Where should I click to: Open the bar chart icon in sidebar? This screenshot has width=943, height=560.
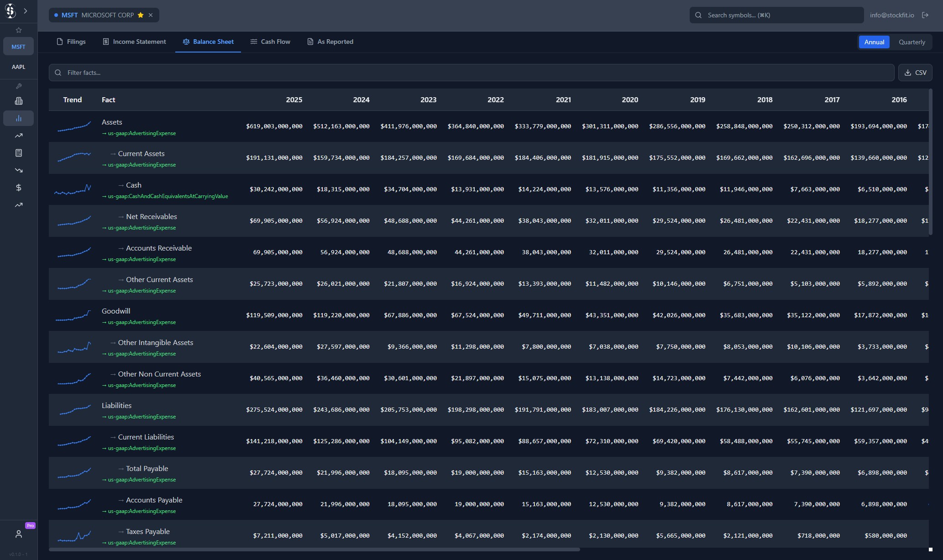[19, 118]
